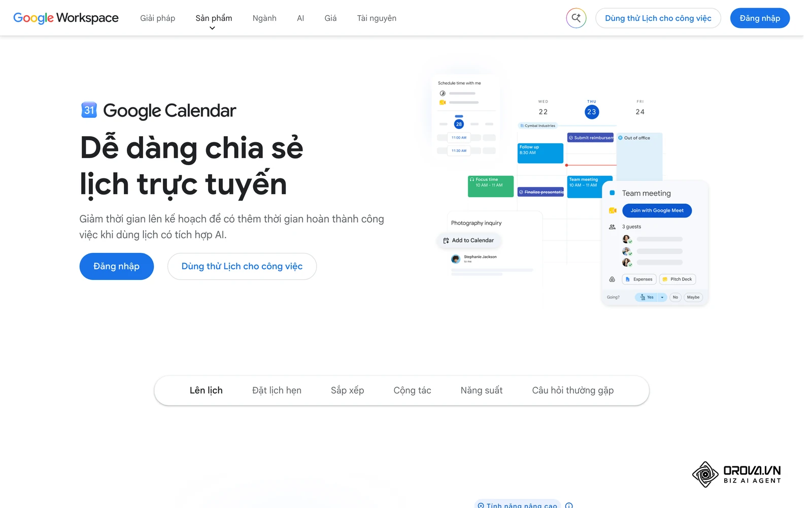Click the info icon next to Tính năng nâng cao

tap(569, 505)
